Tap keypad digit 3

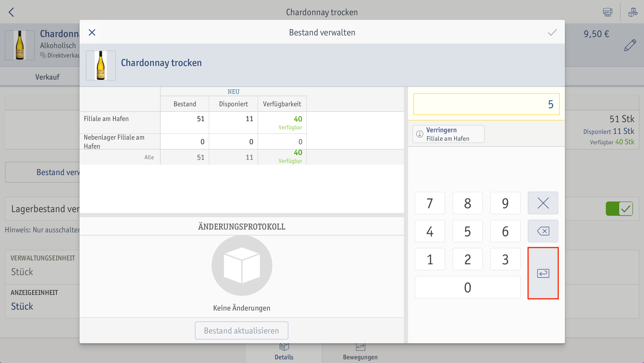point(505,259)
